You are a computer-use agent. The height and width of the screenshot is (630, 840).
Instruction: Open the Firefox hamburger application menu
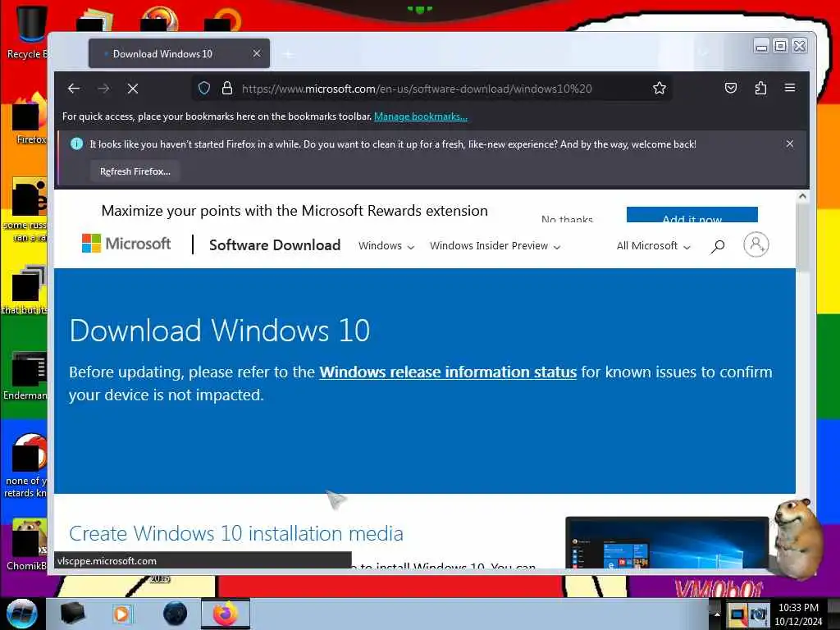pyautogui.click(x=790, y=87)
